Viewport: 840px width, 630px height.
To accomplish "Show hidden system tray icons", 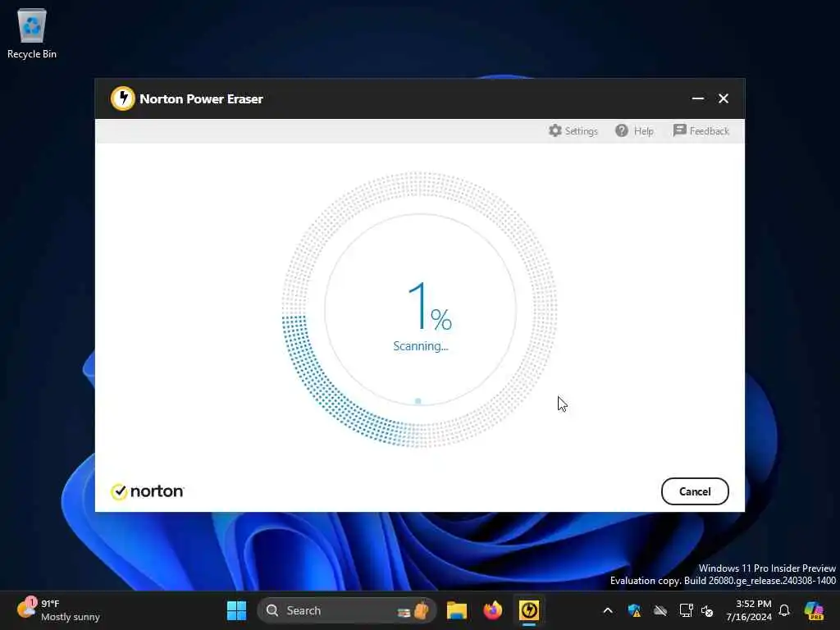I will (608, 610).
